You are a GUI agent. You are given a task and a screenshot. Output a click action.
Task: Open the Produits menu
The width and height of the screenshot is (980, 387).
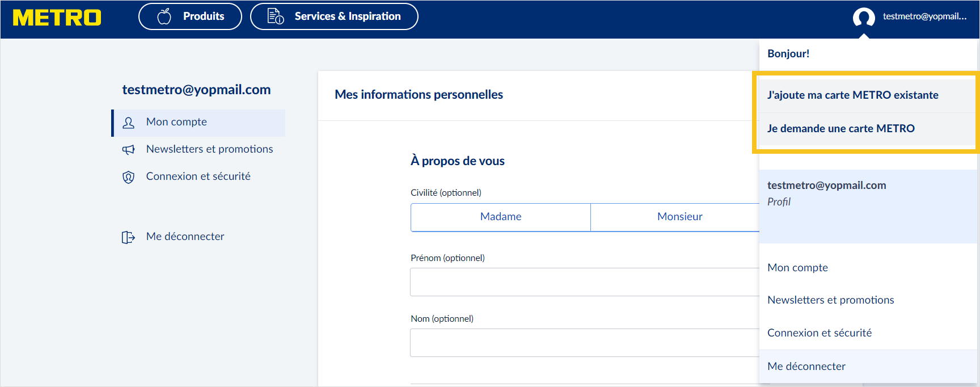(190, 16)
